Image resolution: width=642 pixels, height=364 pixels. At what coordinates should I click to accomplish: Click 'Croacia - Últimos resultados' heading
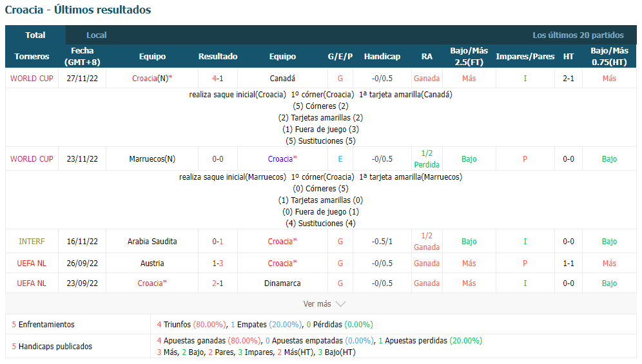78,10
